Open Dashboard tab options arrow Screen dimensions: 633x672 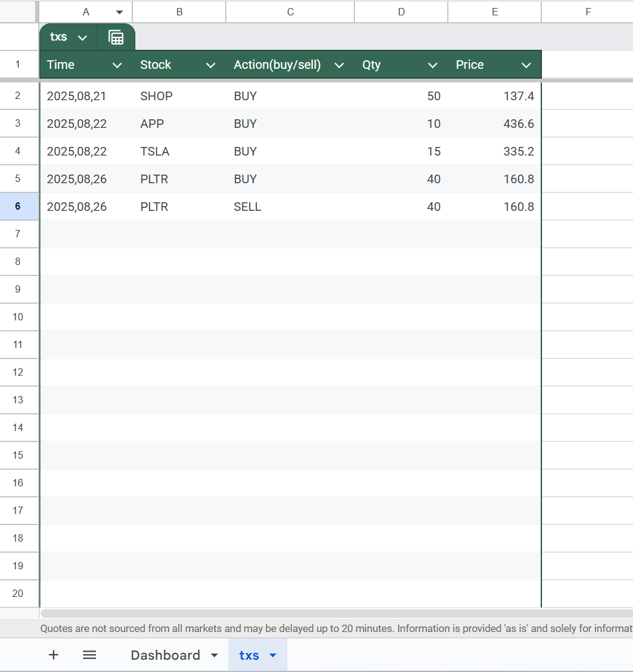[x=214, y=655]
